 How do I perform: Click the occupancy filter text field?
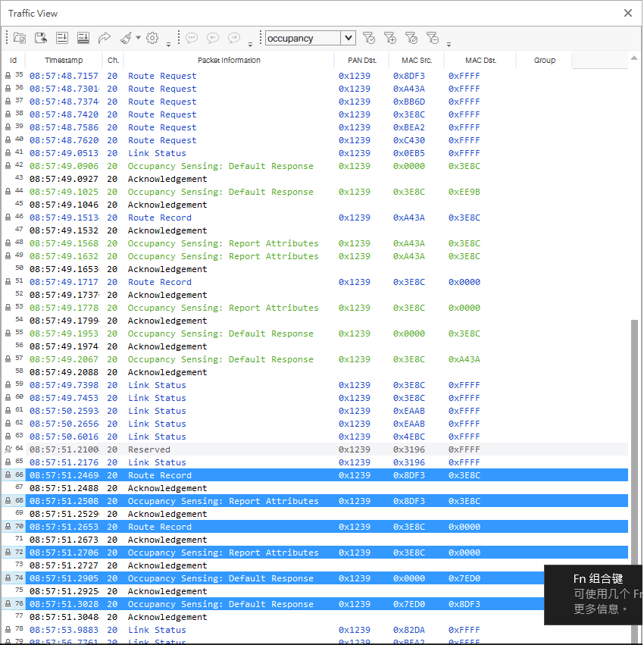click(x=303, y=38)
